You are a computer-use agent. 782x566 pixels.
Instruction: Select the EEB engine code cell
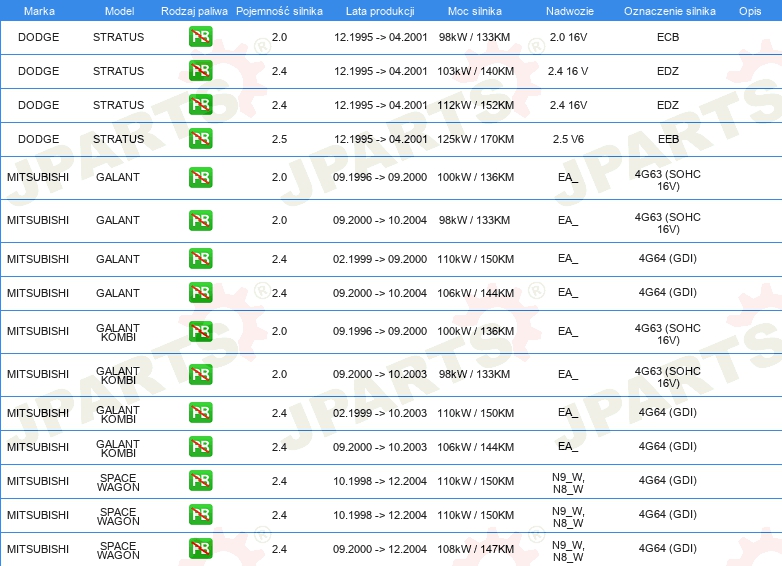[x=668, y=140]
